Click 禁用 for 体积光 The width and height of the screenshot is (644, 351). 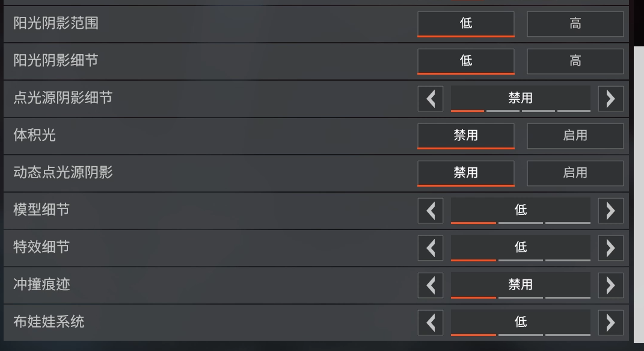point(465,135)
